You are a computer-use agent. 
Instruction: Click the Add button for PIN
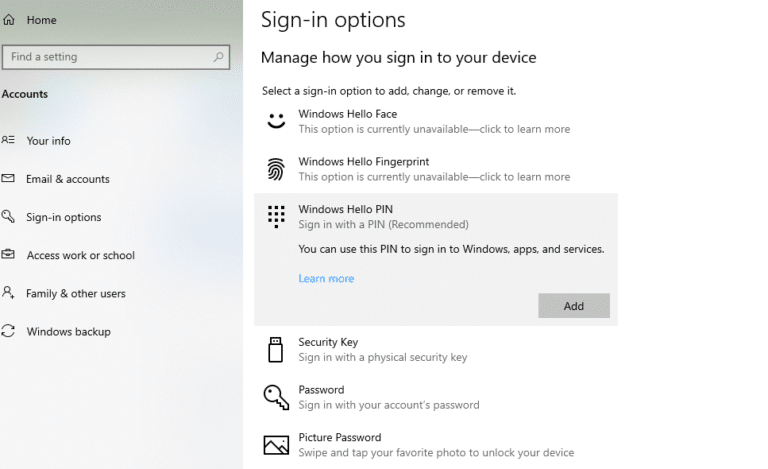(x=574, y=306)
